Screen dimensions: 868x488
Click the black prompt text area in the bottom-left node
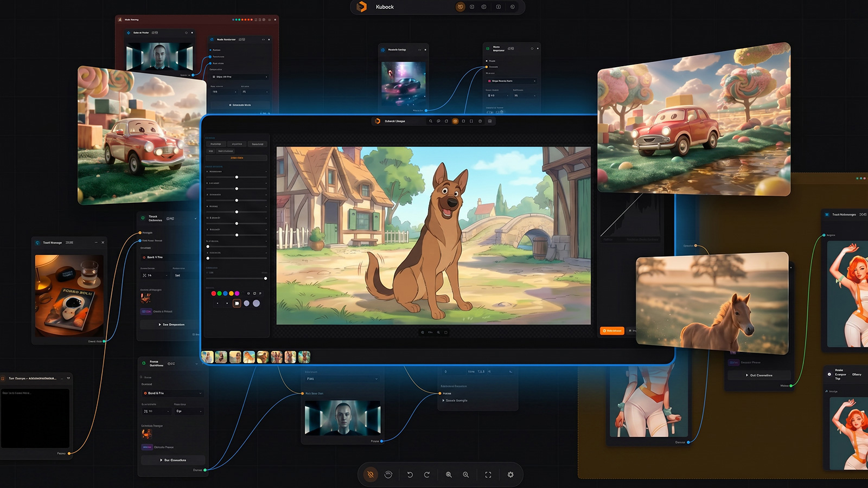(35, 418)
